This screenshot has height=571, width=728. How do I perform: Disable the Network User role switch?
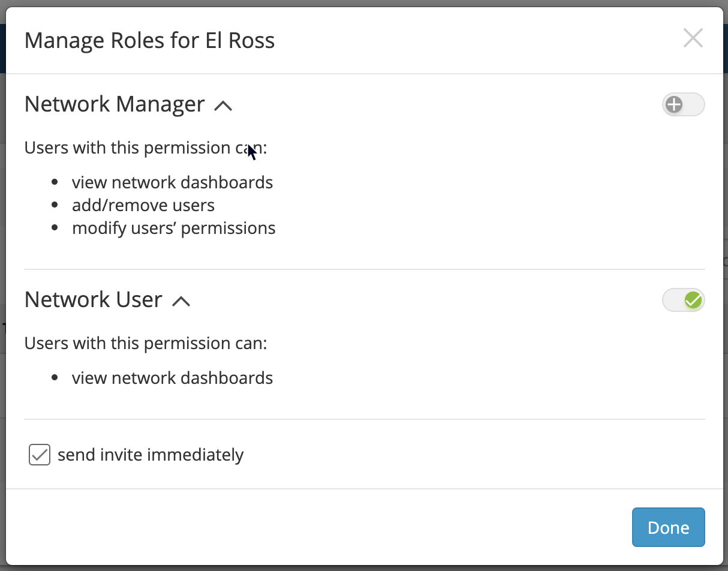[x=683, y=300]
